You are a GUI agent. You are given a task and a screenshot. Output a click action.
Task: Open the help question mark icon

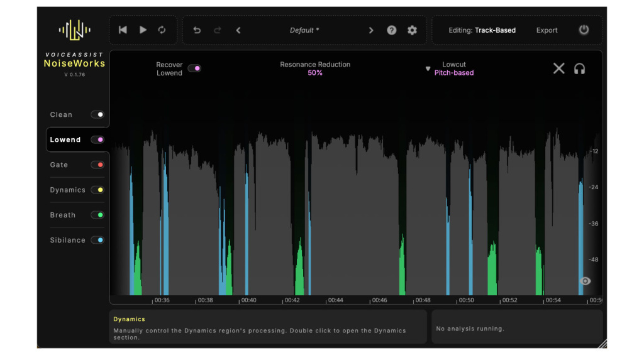click(392, 30)
